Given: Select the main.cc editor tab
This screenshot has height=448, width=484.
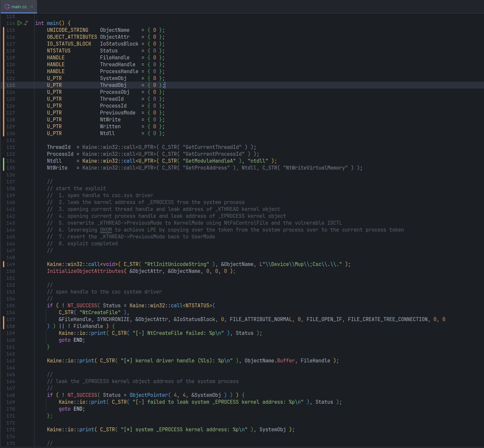Looking at the screenshot, I should pos(19,6).
